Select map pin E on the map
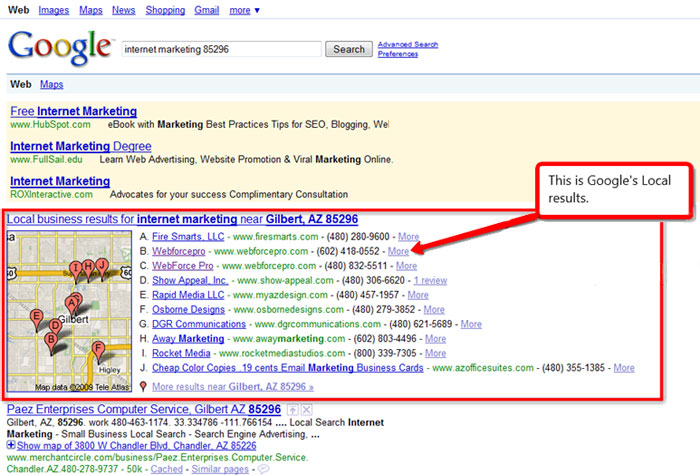Screen dimensions: 700x475 [x=37, y=319]
